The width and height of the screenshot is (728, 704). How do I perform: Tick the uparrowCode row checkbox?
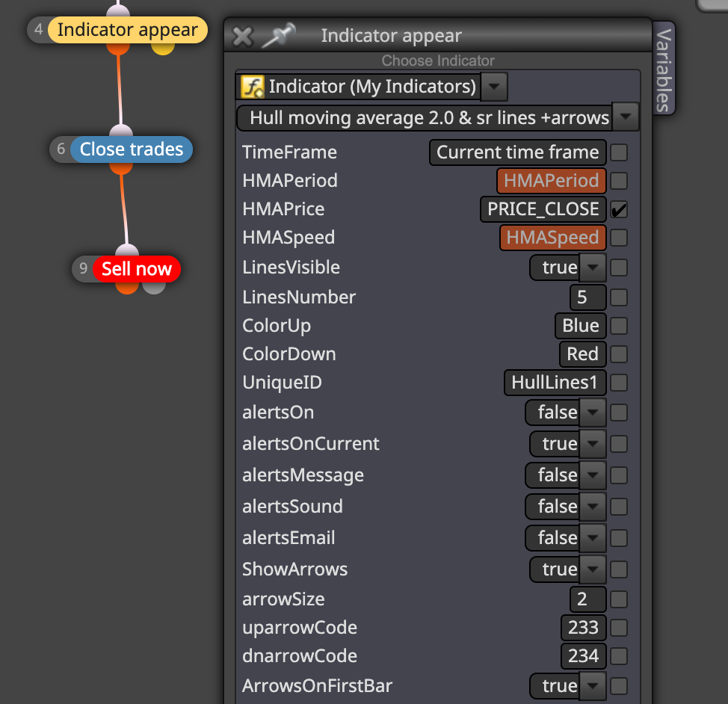(619, 628)
